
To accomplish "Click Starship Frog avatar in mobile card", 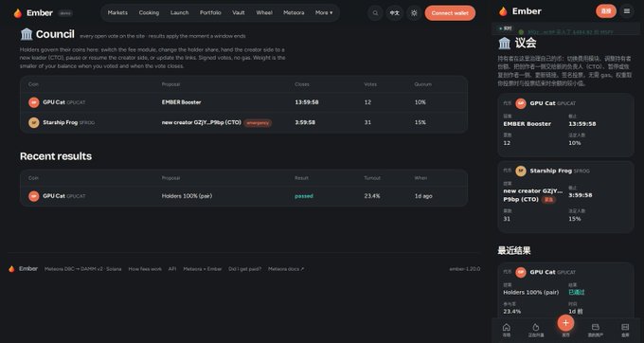I will (521, 171).
